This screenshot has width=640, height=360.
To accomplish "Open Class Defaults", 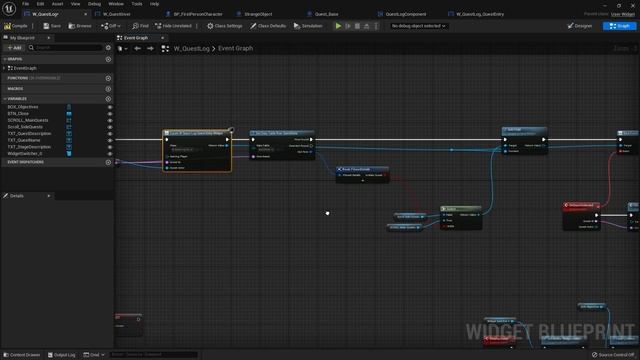I will point(268,26).
